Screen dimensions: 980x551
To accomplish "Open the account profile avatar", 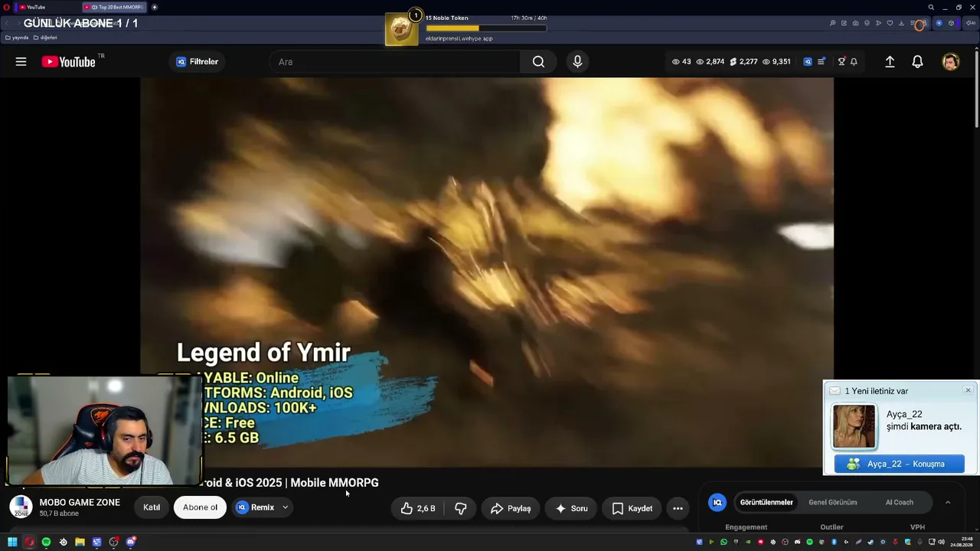I will 950,62.
